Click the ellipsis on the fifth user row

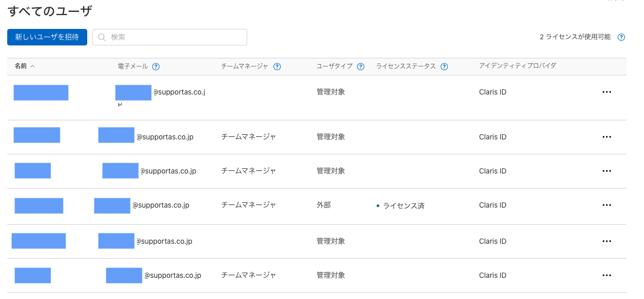pyautogui.click(x=606, y=241)
